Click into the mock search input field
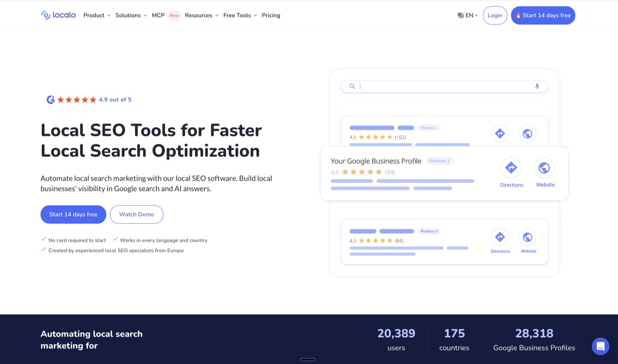Viewport: 618px width, 364px height. pos(444,86)
